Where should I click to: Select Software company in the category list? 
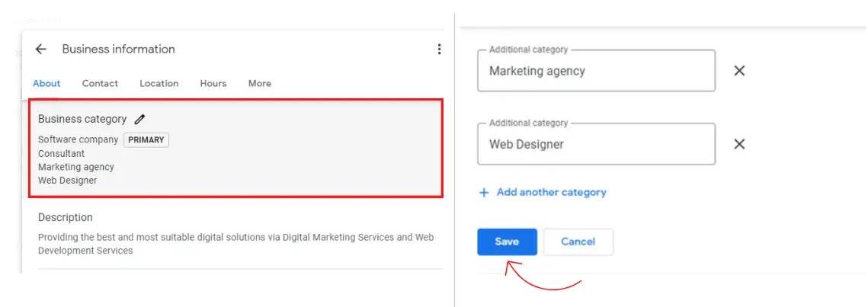tap(78, 139)
